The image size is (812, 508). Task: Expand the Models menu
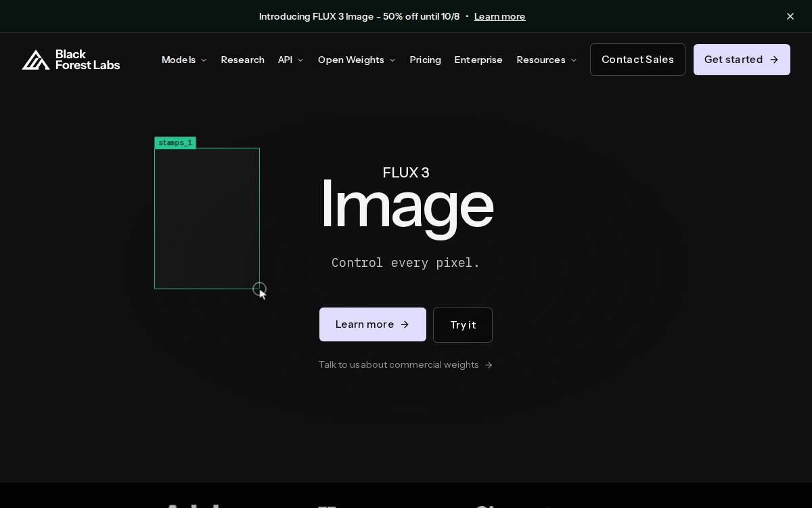(184, 60)
